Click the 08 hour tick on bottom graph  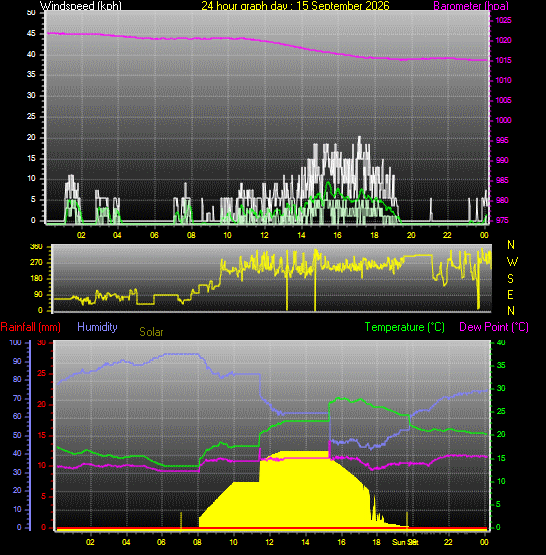[197, 542]
